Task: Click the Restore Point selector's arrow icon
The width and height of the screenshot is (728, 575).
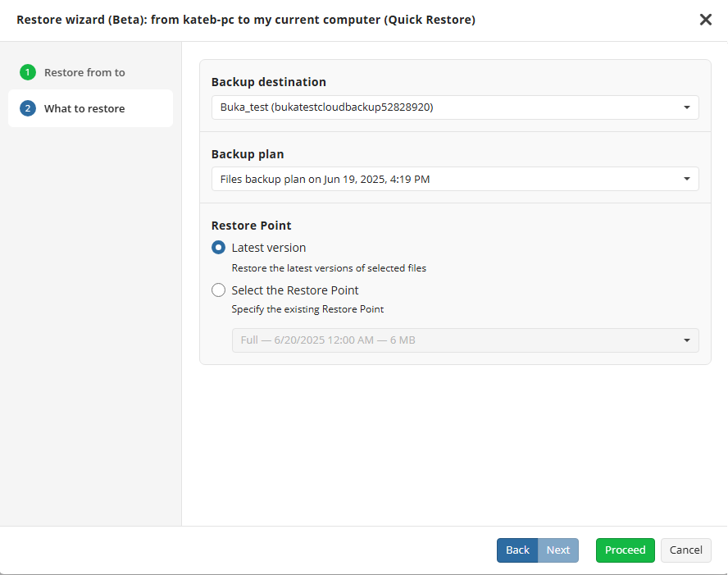Action: (686, 340)
